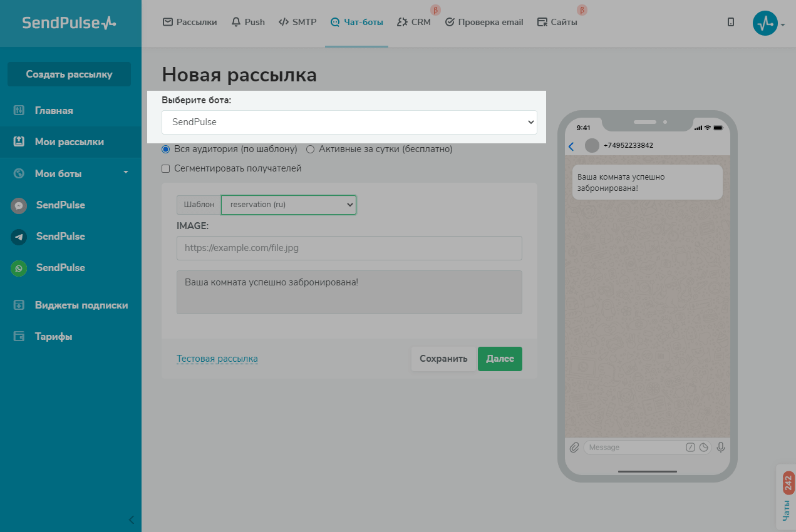Click the 'Тестовая рассылка' link
This screenshot has width=796, height=532.
(217, 359)
